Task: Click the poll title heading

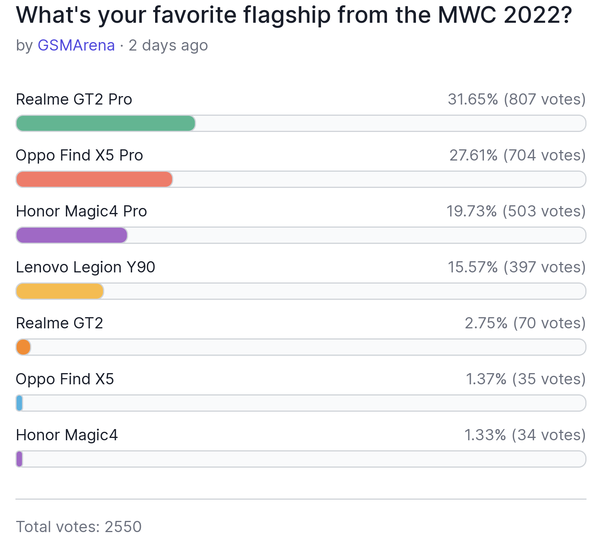Action: click(294, 15)
